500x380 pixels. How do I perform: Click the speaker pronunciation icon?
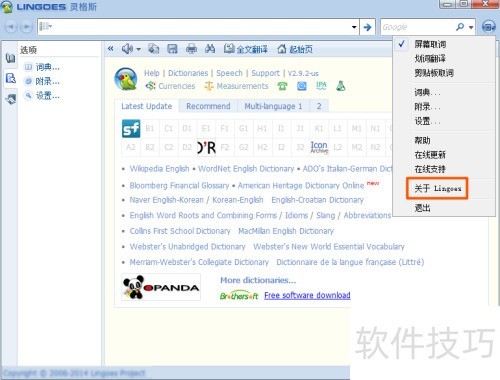[x=128, y=49]
